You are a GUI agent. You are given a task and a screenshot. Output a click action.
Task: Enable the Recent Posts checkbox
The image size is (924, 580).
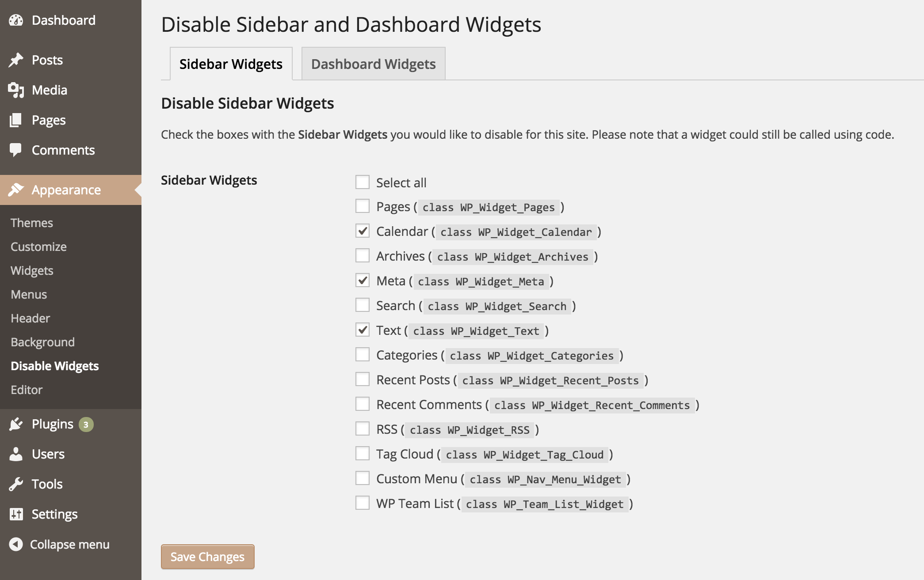tap(363, 379)
